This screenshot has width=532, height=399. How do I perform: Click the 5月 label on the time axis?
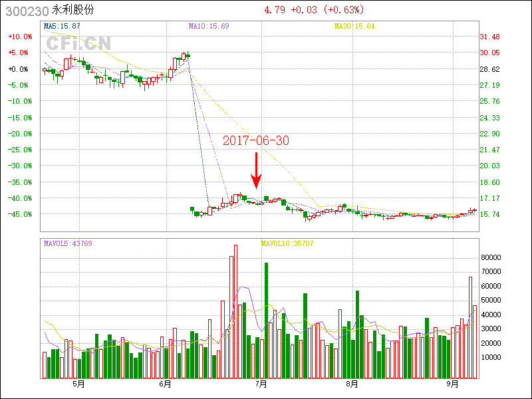(x=78, y=384)
